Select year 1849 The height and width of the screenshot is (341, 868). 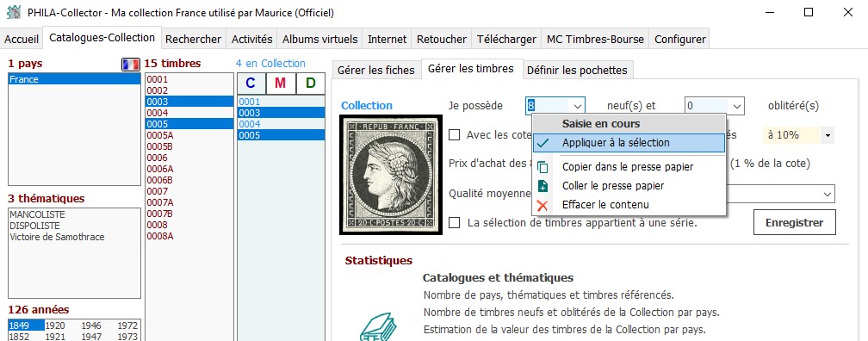pyautogui.click(x=26, y=325)
